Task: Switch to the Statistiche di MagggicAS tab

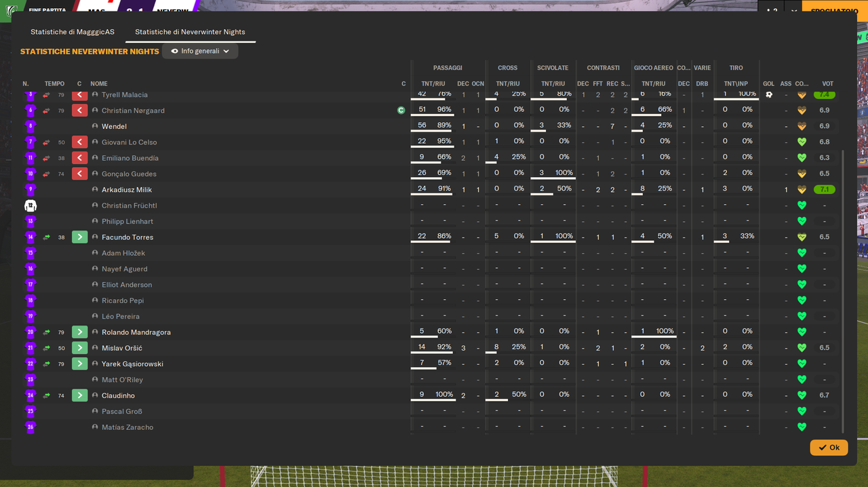Action: [73, 32]
